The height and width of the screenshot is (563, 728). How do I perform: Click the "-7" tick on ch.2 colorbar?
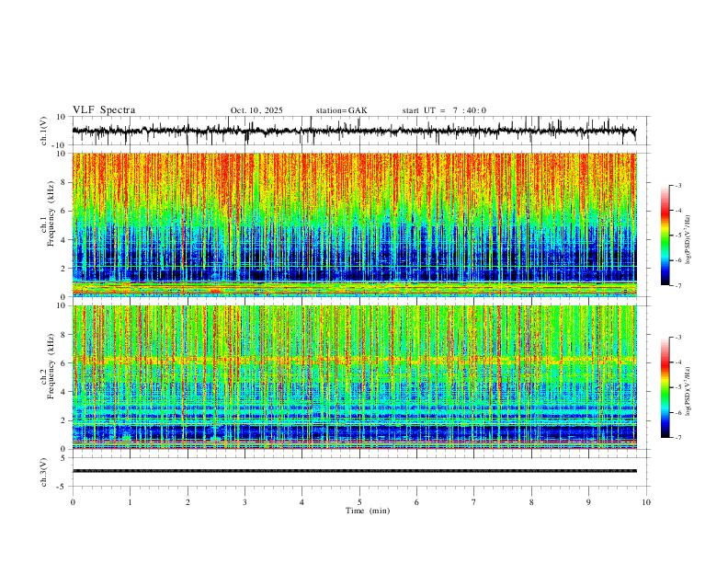[677, 438]
